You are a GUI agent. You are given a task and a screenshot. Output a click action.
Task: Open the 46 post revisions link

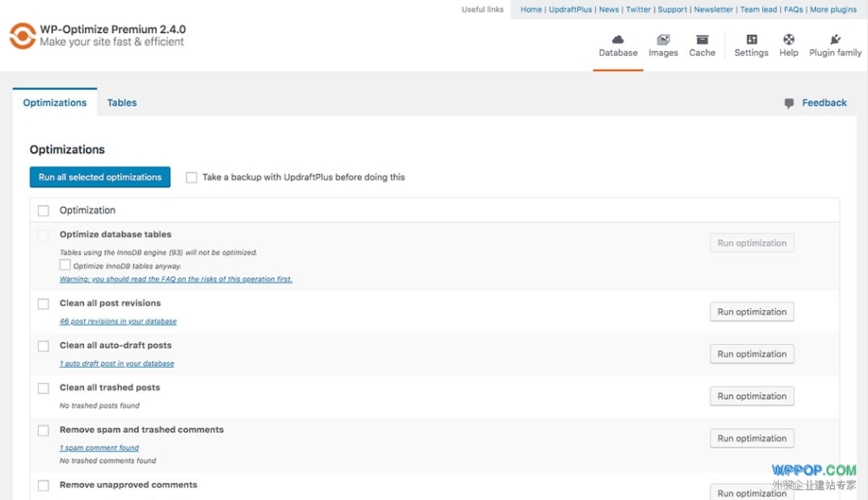point(118,321)
